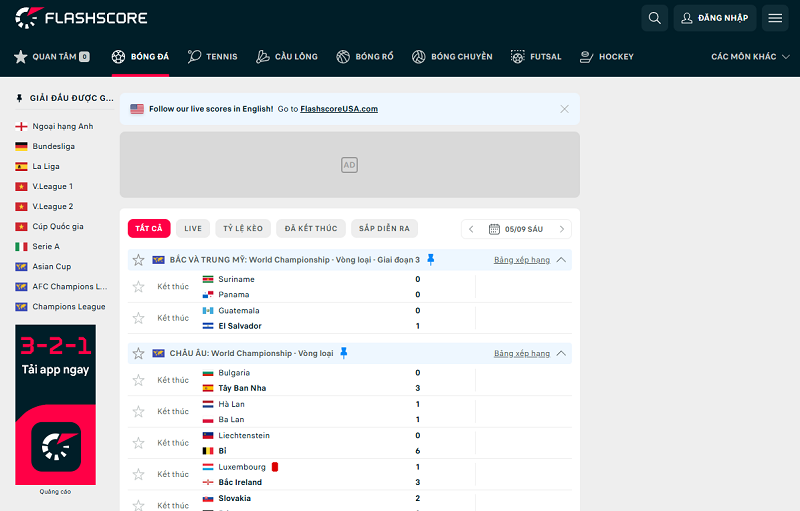Open the Tải app ngay advertisement
The height and width of the screenshot is (511, 800).
[56, 405]
